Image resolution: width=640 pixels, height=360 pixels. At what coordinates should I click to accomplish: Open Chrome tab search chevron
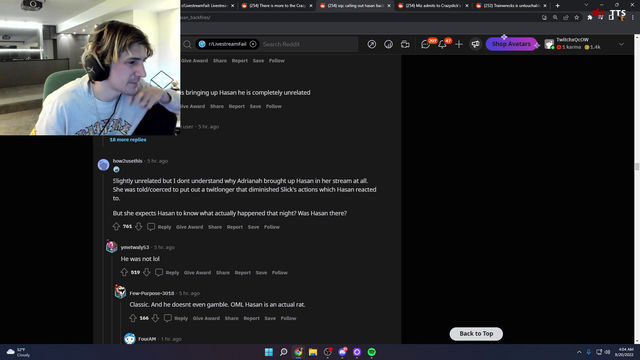586,5
